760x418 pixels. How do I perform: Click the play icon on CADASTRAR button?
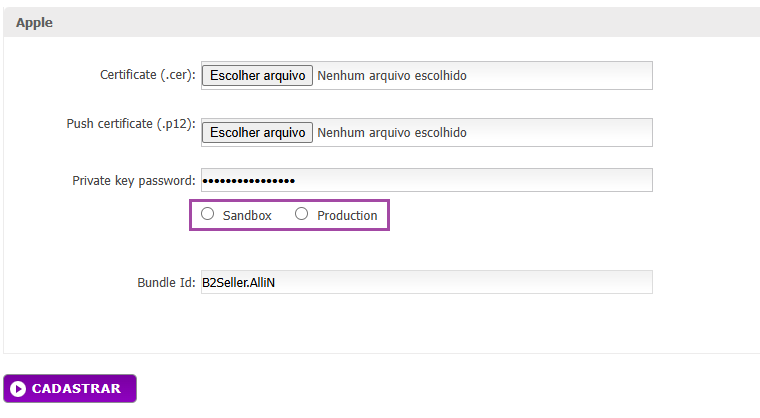point(18,389)
